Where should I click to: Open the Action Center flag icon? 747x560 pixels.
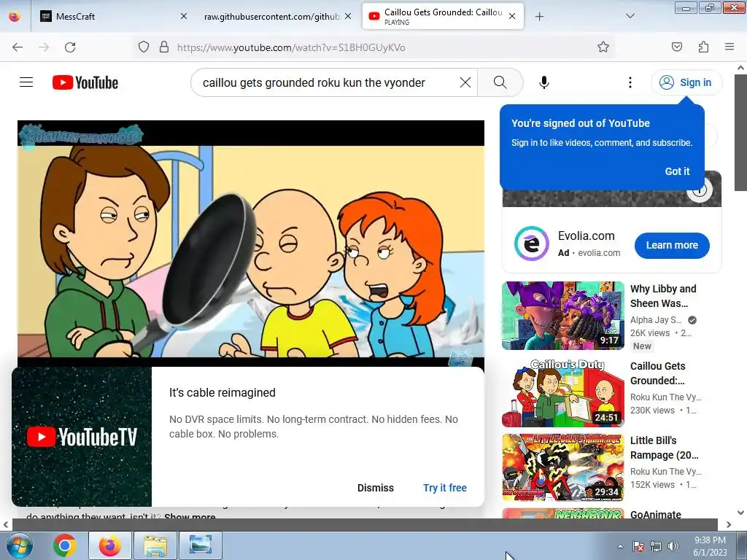(x=638, y=546)
